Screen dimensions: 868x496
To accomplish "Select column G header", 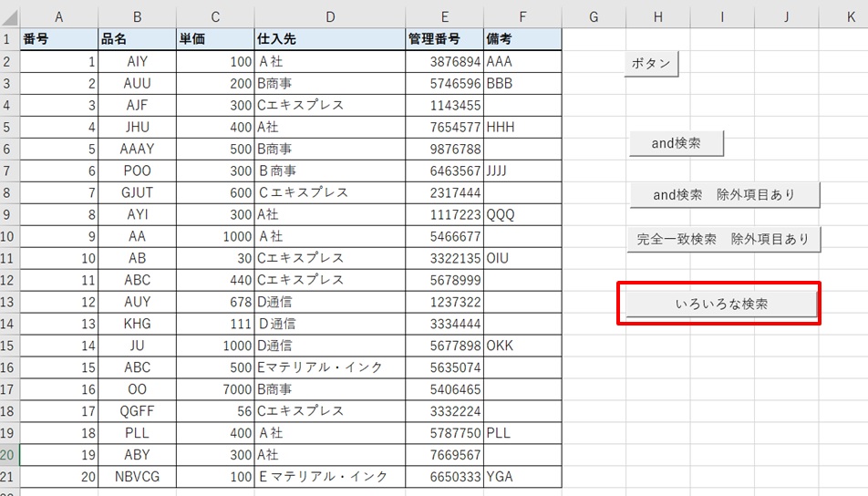I will tap(594, 17).
